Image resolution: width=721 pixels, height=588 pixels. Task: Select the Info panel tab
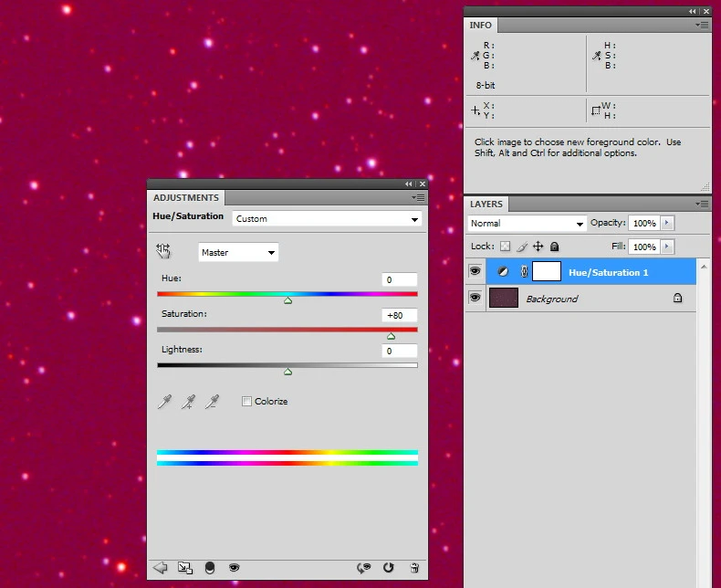pos(480,26)
